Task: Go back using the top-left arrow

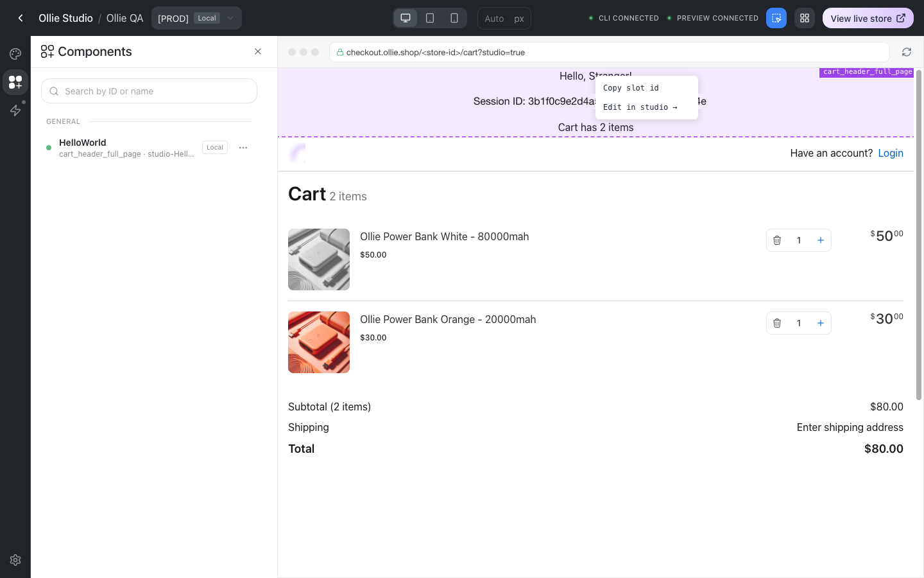Action: pyautogui.click(x=21, y=18)
